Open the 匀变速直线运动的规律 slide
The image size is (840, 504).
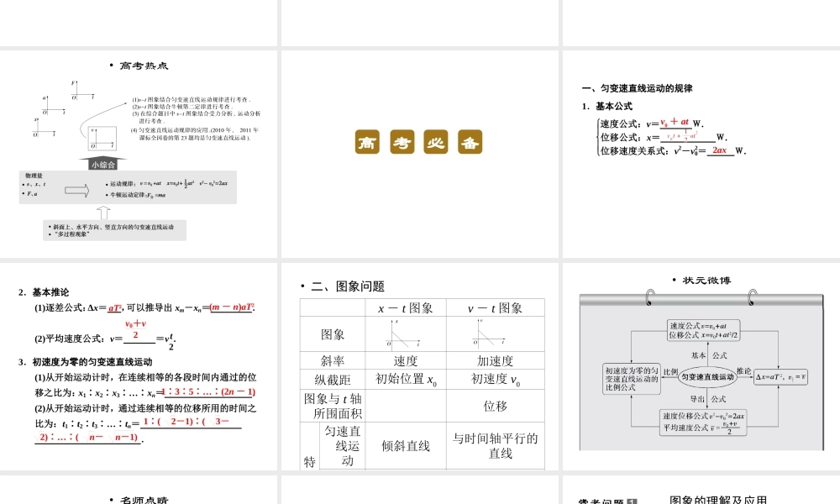[701, 155]
